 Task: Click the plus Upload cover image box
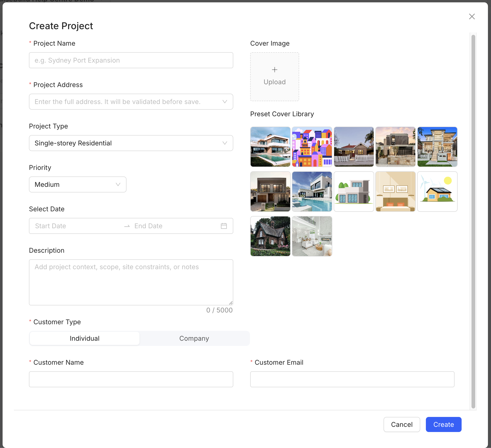(x=274, y=76)
